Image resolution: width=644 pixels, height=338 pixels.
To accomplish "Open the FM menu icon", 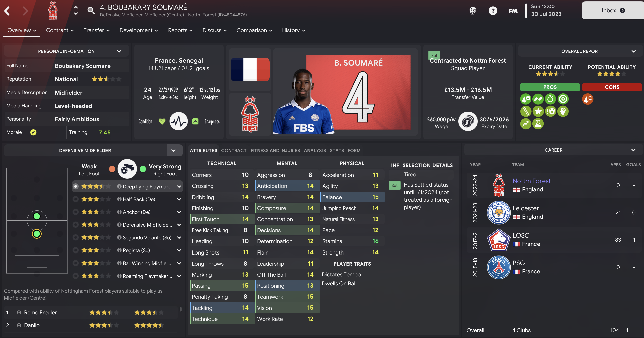I will (x=513, y=11).
